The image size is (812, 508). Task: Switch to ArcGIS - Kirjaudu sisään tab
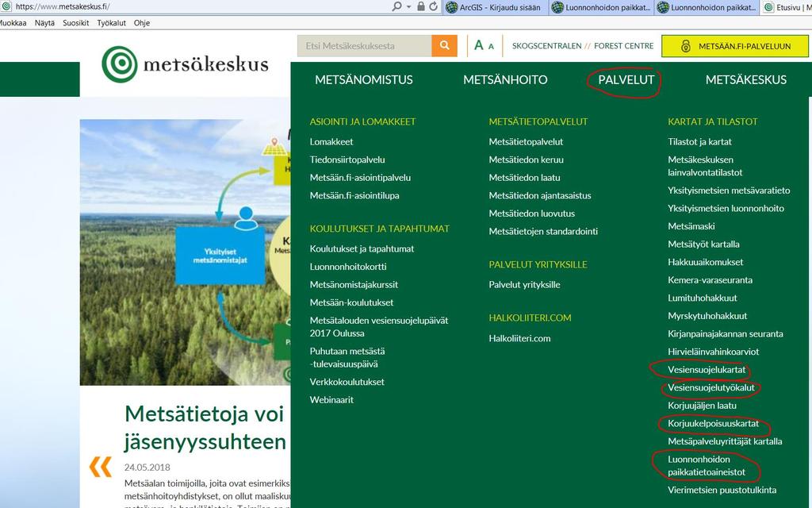[x=495, y=7]
